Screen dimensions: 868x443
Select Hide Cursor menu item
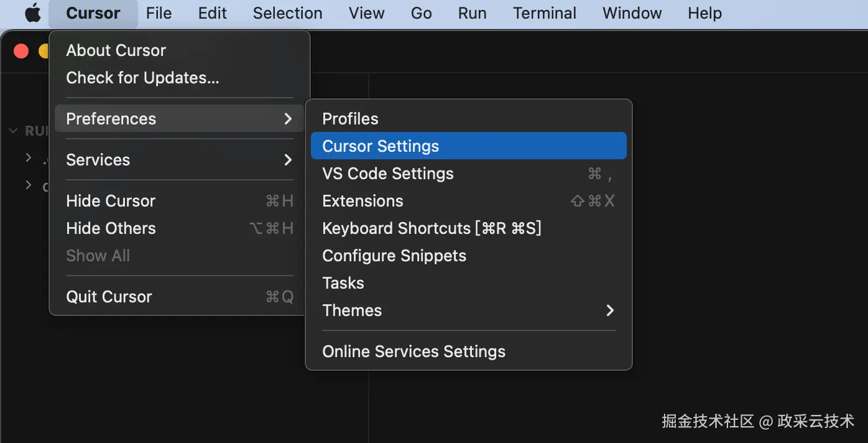(111, 201)
